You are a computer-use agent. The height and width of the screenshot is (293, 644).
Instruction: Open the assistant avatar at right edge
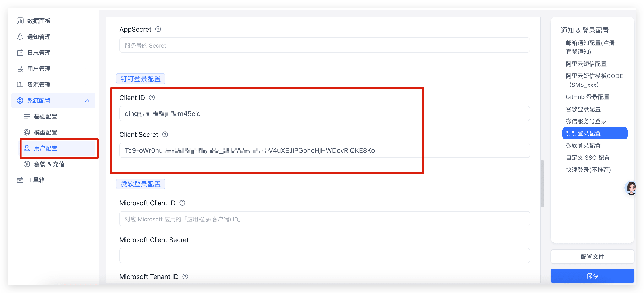click(631, 188)
